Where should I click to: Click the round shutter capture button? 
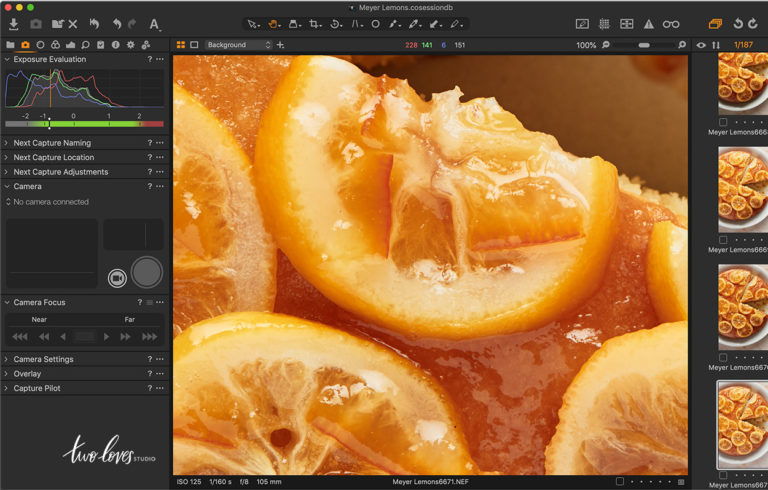tap(146, 272)
